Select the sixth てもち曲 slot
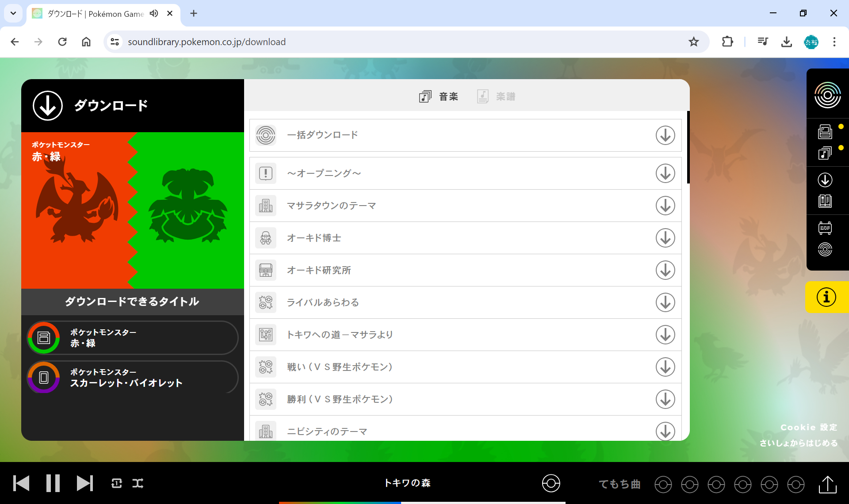This screenshot has width=849, height=504. point(796,485)
